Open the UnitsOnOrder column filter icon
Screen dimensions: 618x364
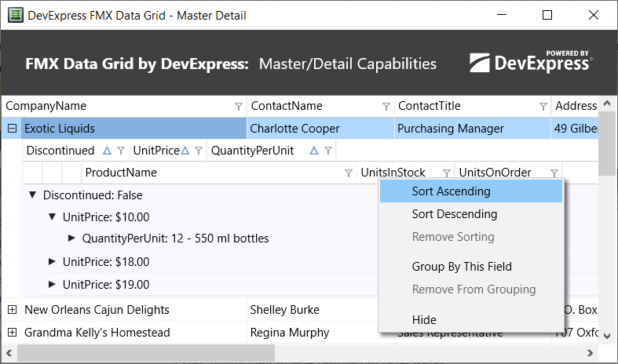[554, 173]
